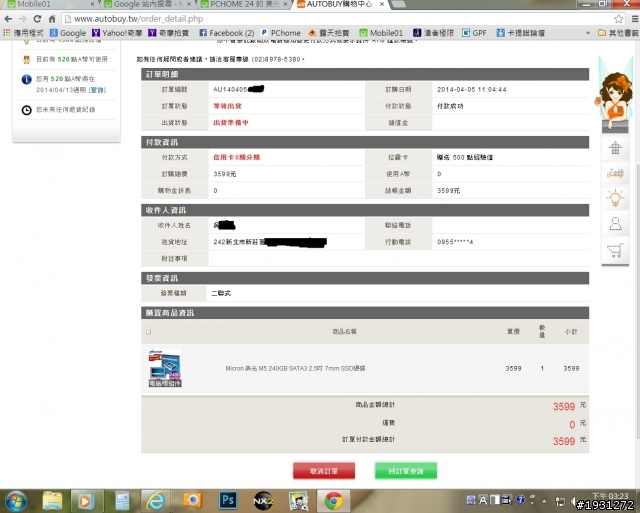
Task: Click the shopping cart icon in sidebar
Action: click(615, 250)
